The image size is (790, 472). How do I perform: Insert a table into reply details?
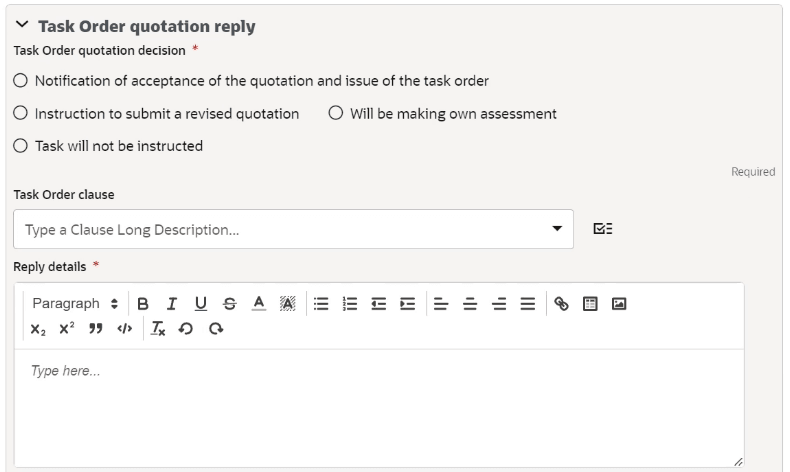tap(590, 304)
